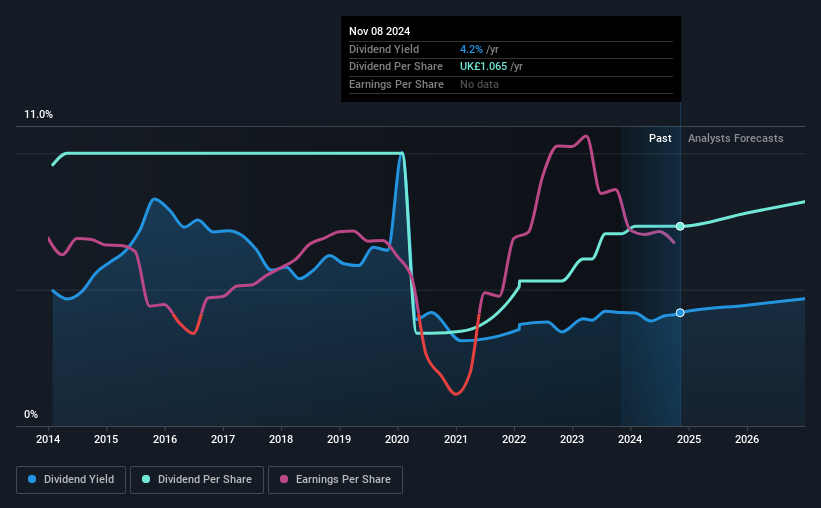Click the 0% y-axis label
This screenshot has width=821, height=508.
tap(31, 414)
